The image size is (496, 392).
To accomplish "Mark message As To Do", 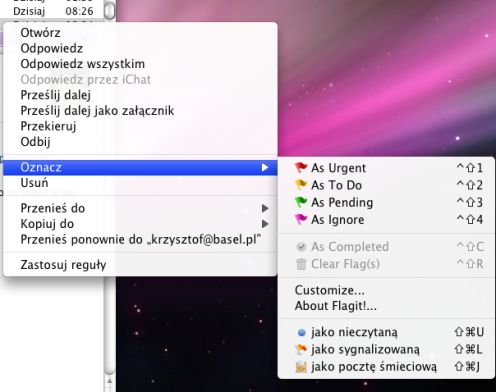I will 386,185.
